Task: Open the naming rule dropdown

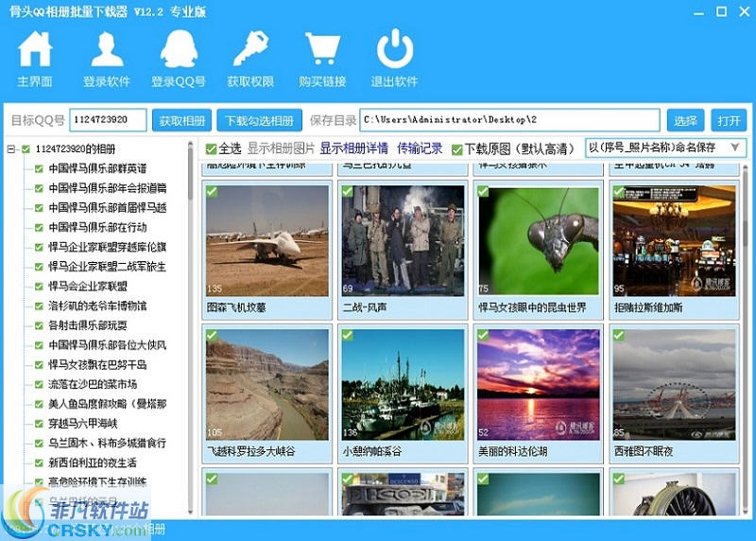Action: (x=666, y=148)
